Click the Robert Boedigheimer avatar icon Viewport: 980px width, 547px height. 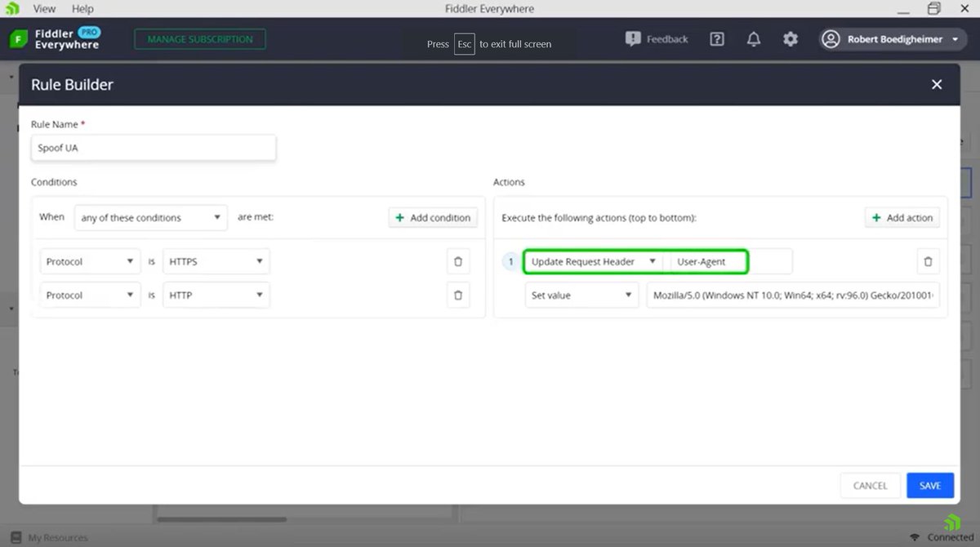pyautogui.click(x=830, y=38)
